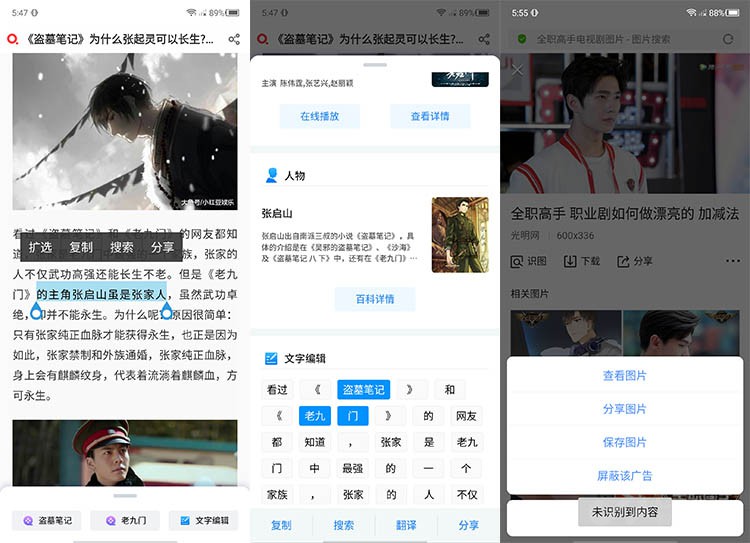Choose 查看图片 from the image context menu
The image size is (750, 543).
click(625, 376)
